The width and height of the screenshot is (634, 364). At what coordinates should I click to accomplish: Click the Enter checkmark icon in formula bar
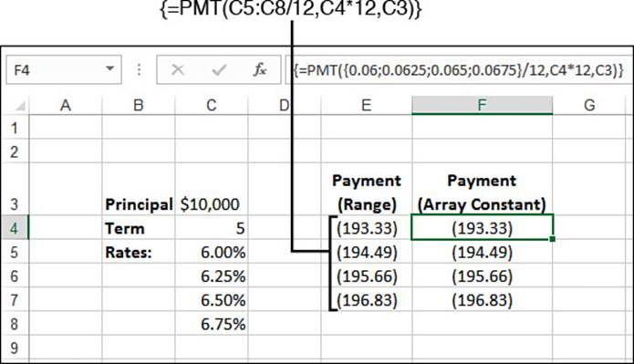[219, 70]
